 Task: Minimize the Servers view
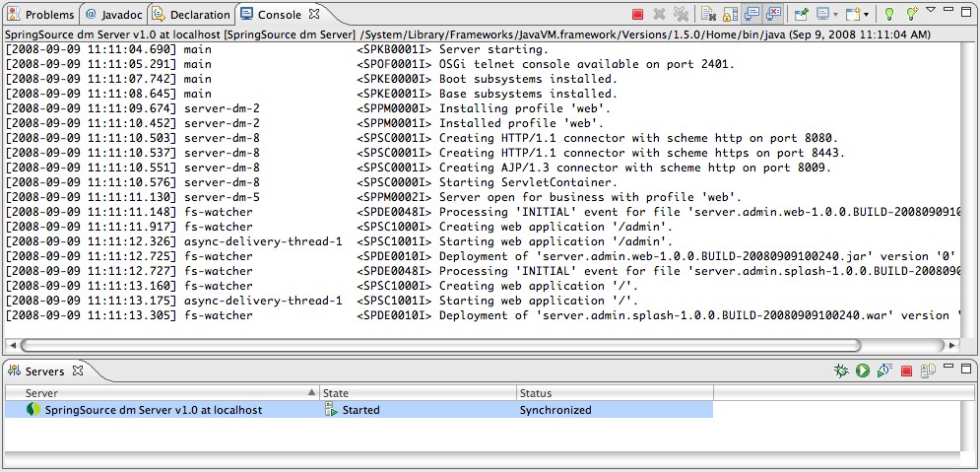pos(949,367)
